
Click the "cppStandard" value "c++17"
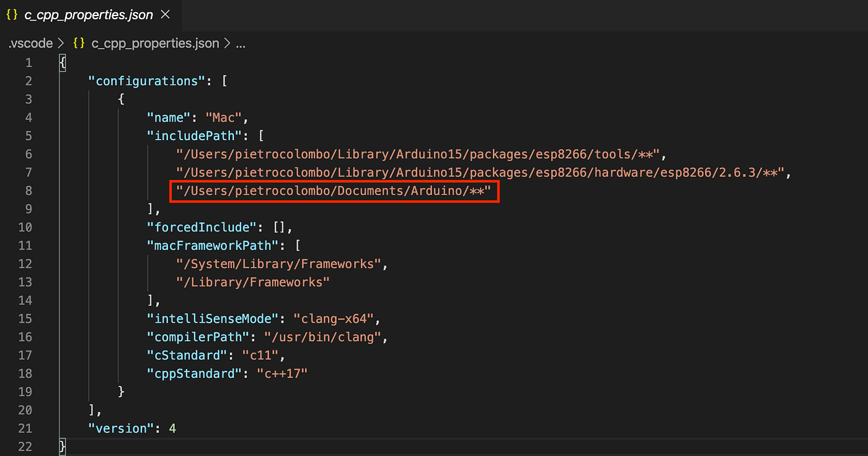(281, 373)
